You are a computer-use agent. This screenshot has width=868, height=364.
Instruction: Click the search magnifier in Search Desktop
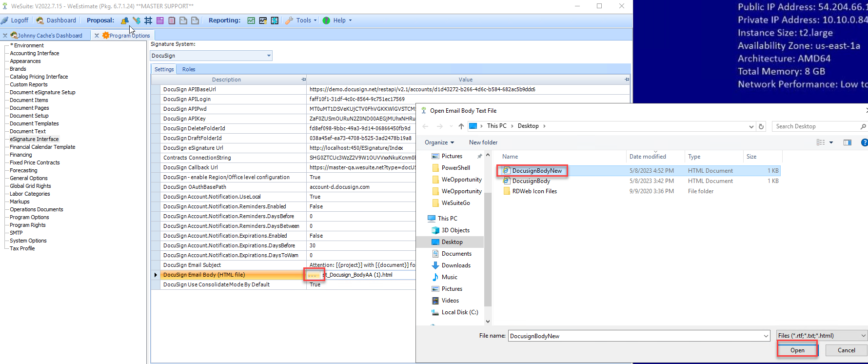pos(863,126)
